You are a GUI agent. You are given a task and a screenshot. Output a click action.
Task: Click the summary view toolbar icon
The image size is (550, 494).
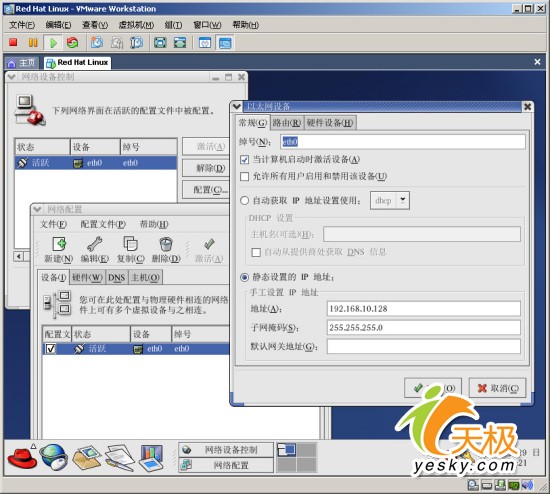205,42
